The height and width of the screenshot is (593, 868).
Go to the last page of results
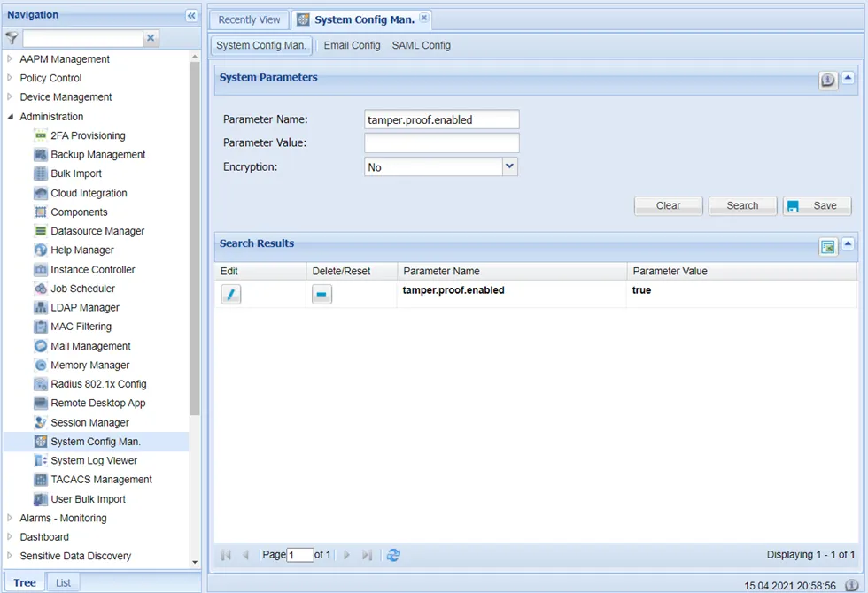[x=367, y=555]
